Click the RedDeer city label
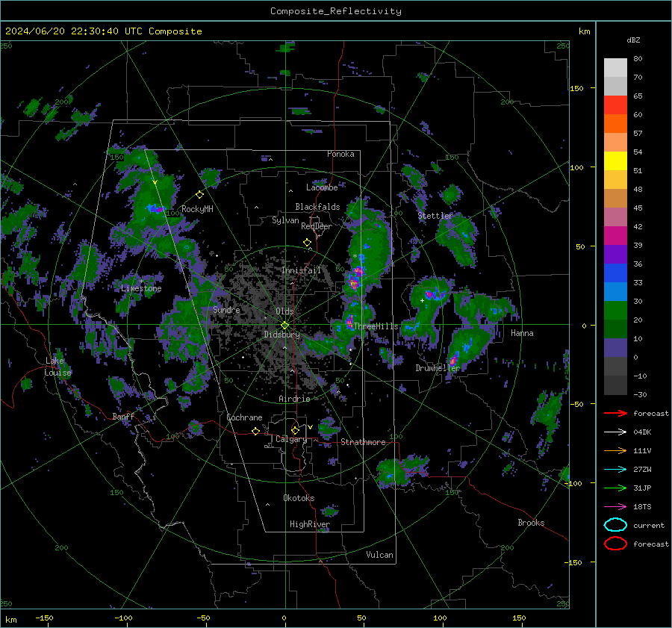This screenshot has height=628, width=672. pyautogui.click(x=317, y=226)
